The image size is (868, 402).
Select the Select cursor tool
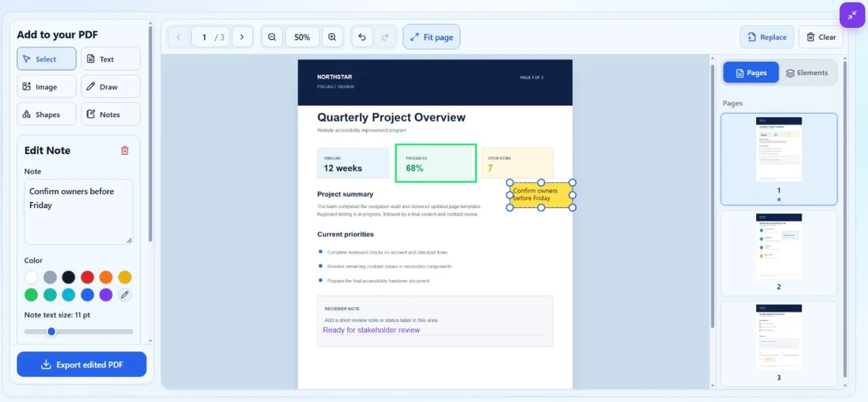click(x=46, y=59)
